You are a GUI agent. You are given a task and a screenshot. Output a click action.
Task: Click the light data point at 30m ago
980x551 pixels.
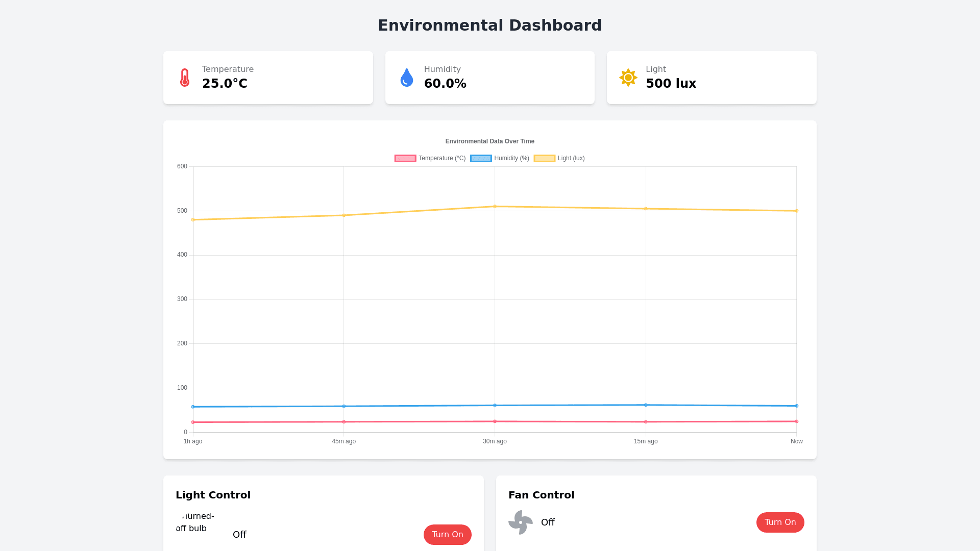pos(495,207)
